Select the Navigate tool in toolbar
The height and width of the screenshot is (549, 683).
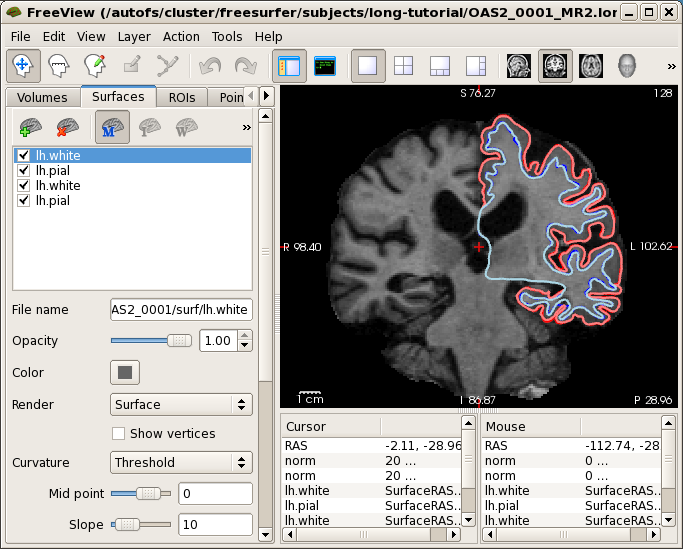23,66
